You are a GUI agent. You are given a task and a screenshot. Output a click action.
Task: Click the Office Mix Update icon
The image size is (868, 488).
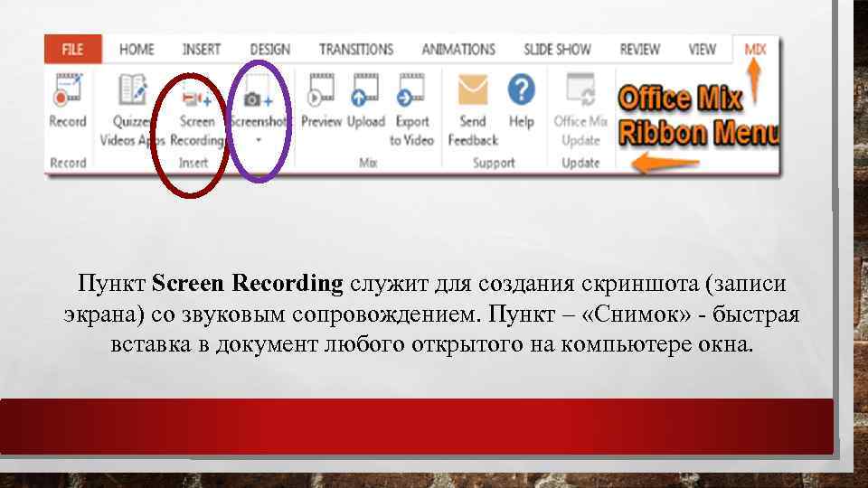(580, 89)
